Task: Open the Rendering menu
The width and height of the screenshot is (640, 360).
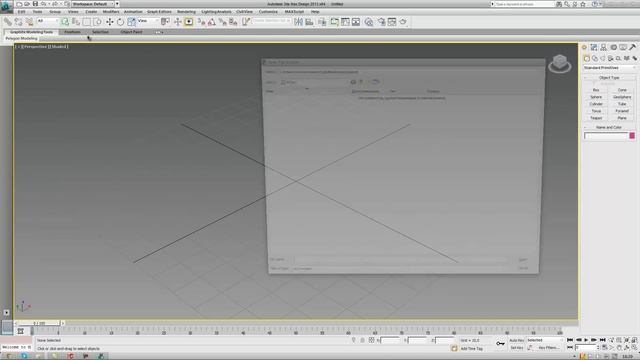Action: point(186,12)
